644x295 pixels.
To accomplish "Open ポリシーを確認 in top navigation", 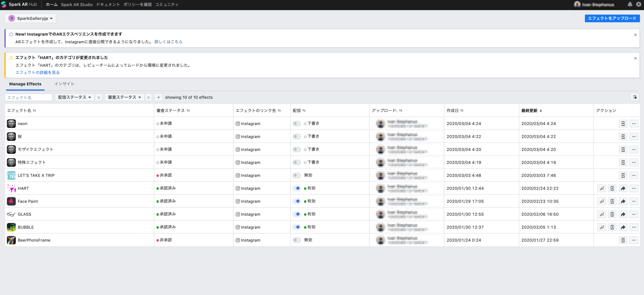I will (137, 4).
